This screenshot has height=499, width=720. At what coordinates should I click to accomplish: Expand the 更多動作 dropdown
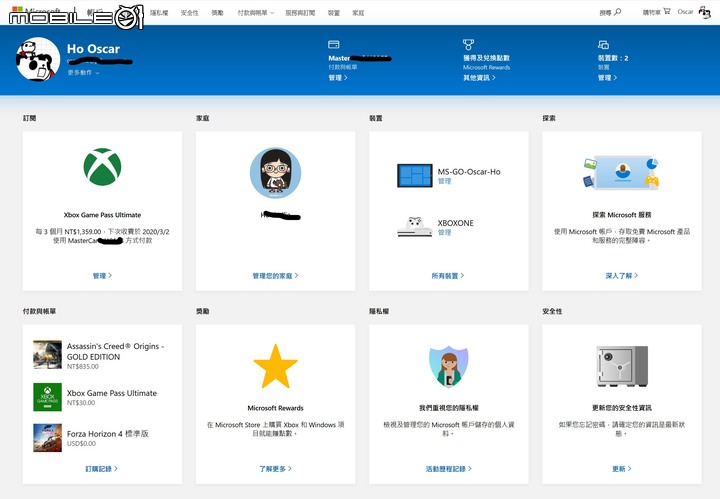(x=83, y=73)
